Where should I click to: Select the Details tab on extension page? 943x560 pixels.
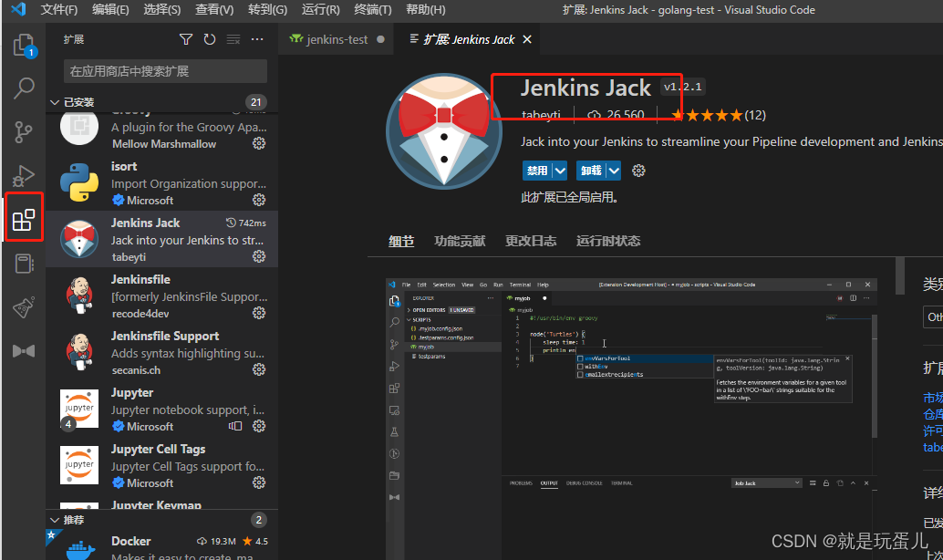[401, 241]
